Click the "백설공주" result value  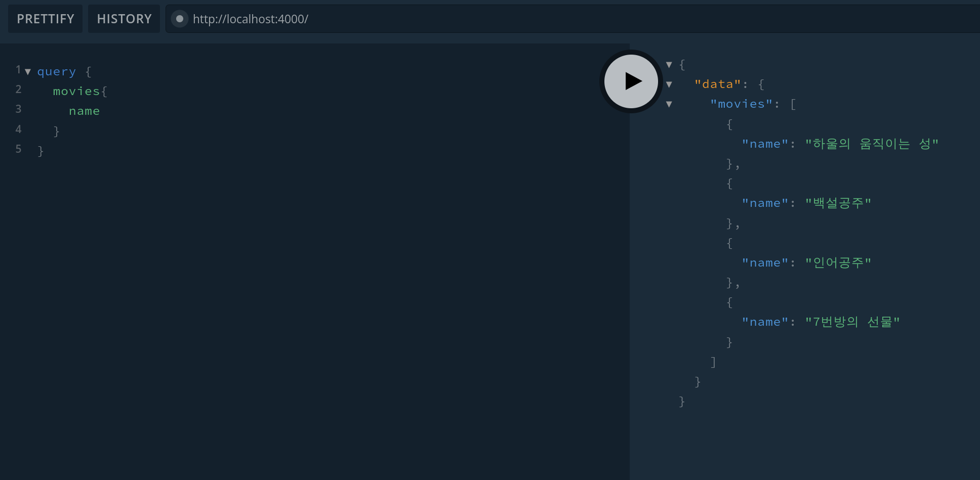click(838, 203)
